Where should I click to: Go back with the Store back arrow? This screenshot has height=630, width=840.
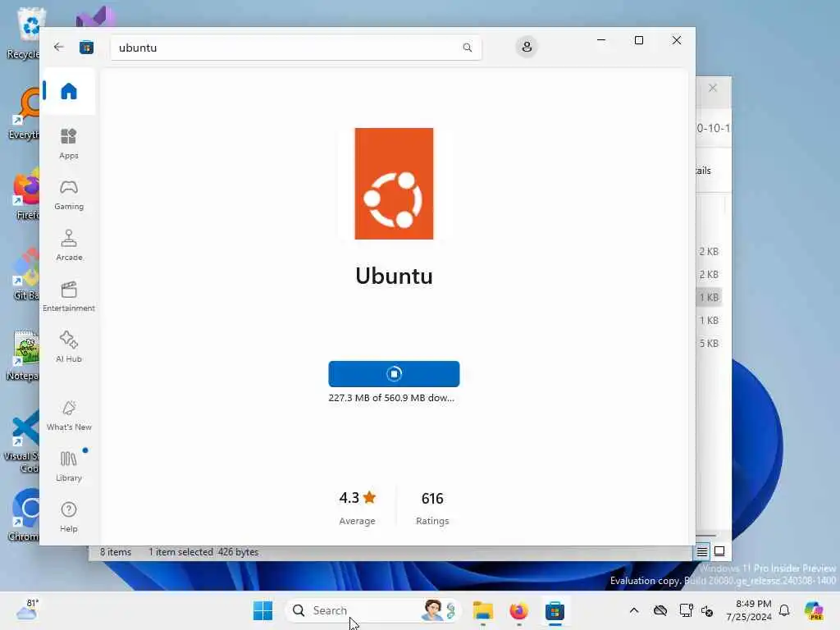59,47
